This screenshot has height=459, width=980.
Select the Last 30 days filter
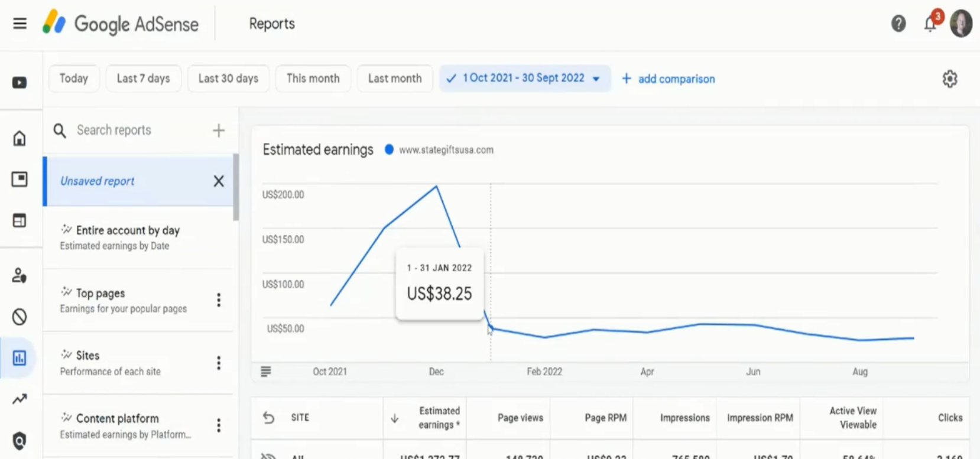click(228, 79)
